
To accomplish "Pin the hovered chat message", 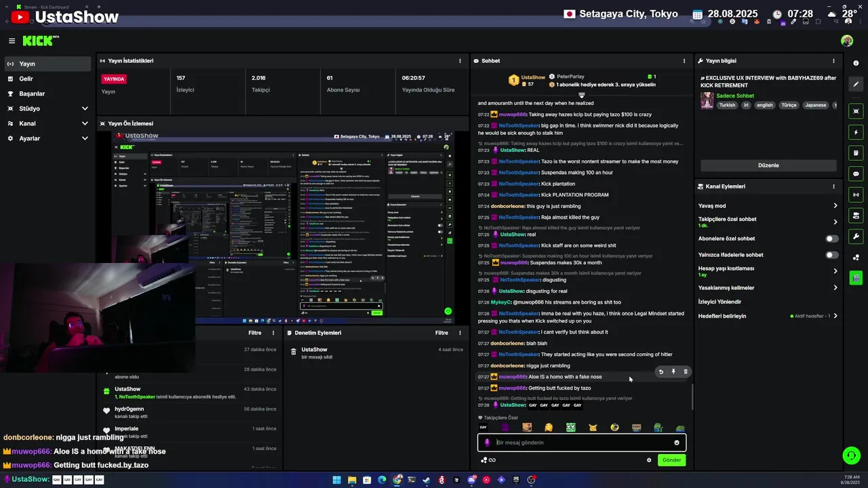I will [673, 371].
